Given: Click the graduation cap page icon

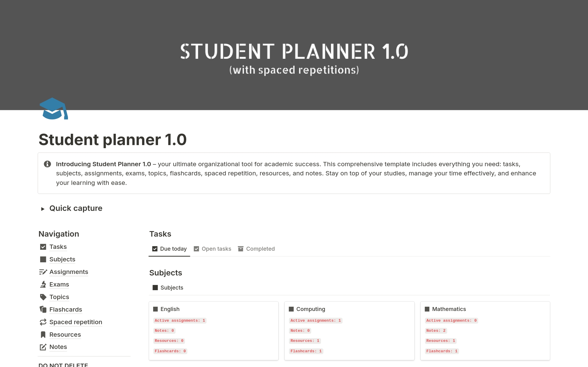Looking at the screenshot, I should (54, 109).
